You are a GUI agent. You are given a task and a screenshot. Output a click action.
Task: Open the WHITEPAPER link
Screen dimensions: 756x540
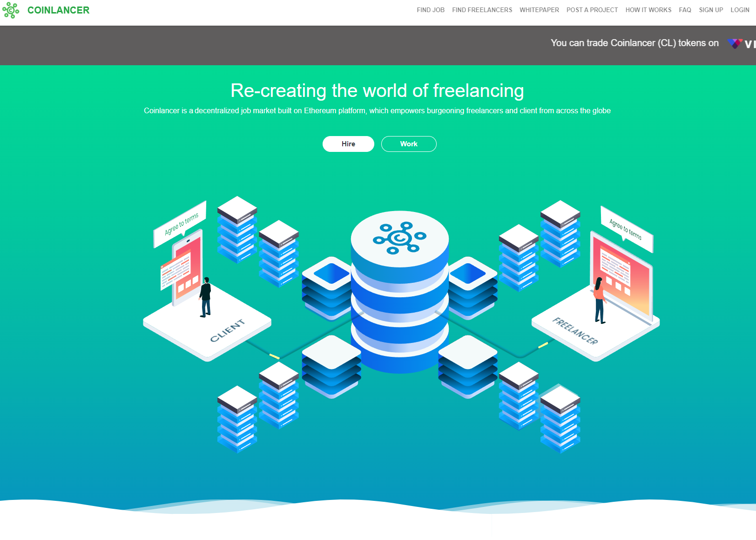(539, 10)
